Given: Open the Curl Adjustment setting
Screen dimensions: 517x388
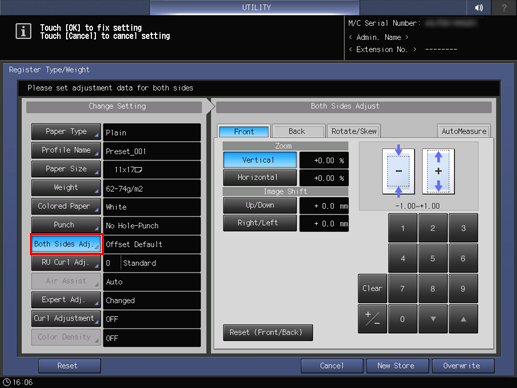Looking at the screenshot, I should (66, 318).
